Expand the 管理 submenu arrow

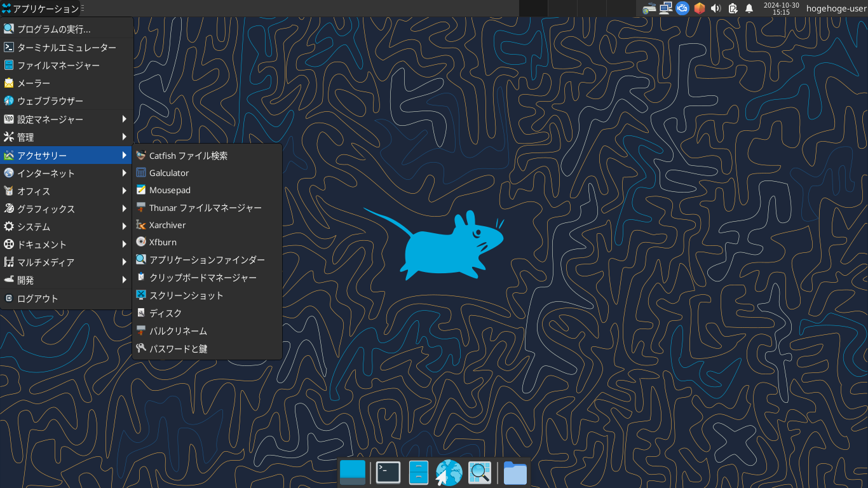pos(125,137)
